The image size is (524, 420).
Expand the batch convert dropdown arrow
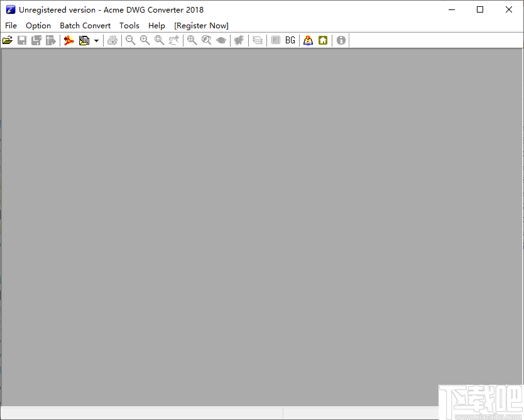click(x=96, y=40)
